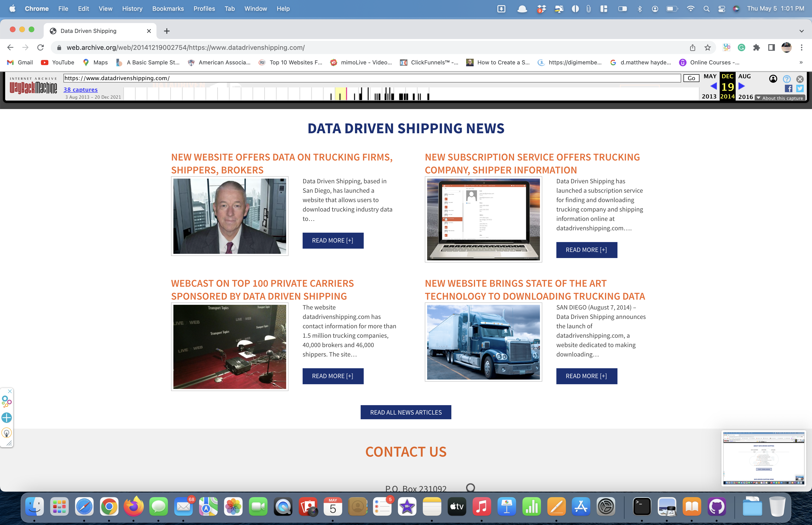The width and height of the screenshot is (812, 525).
Task: Share the capture on Facebook via its icon
Action: pyautogui.click(x=788, y=89)
